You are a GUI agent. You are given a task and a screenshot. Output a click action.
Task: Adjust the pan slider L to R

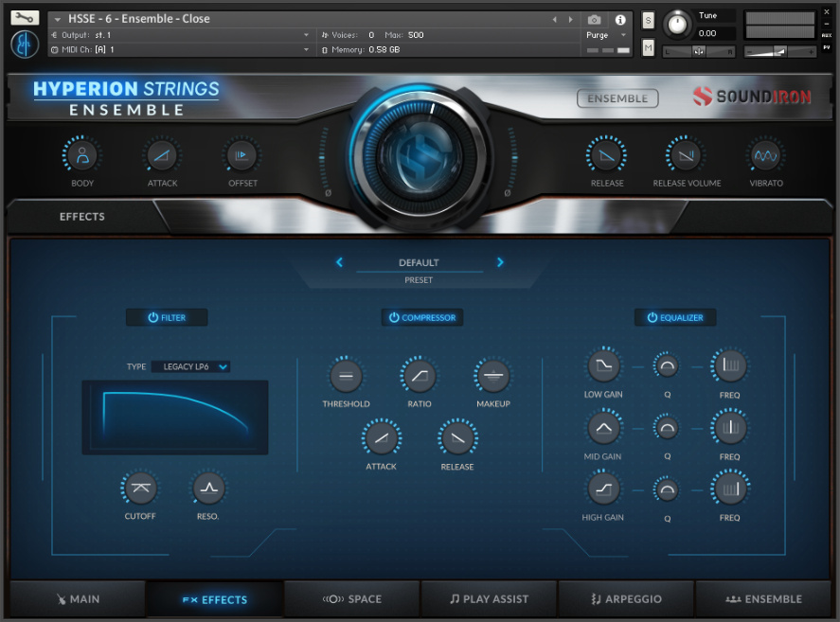tap(699, 51)
